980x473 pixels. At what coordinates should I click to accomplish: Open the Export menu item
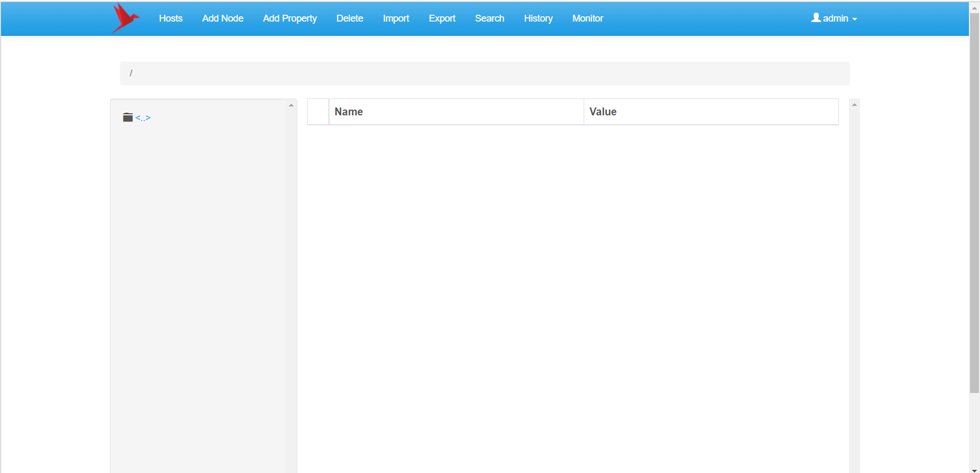coord(442,18)
